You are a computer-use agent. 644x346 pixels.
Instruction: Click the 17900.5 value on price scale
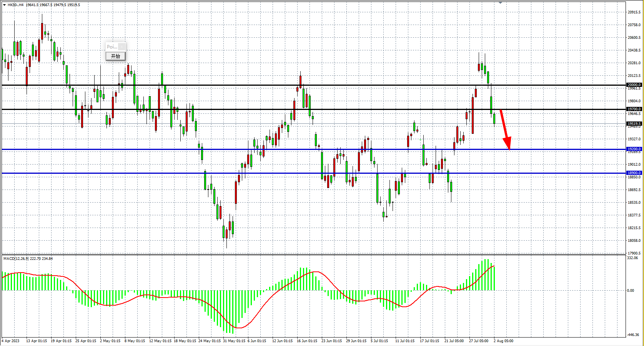(634, 253)
